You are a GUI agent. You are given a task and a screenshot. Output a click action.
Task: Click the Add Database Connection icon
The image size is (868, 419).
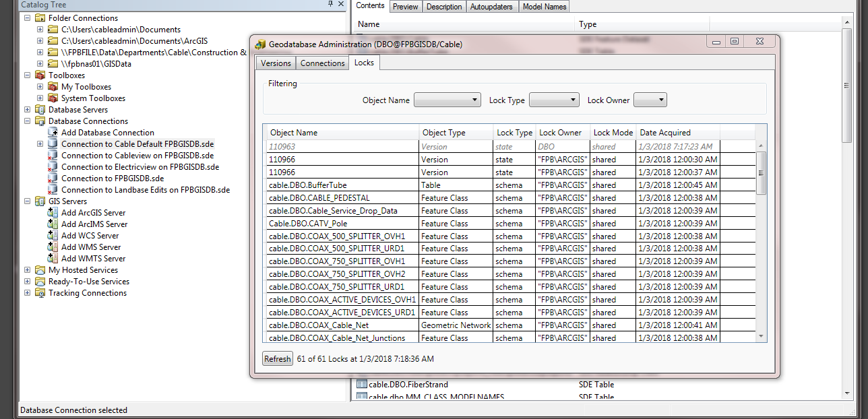coord(52,132)
